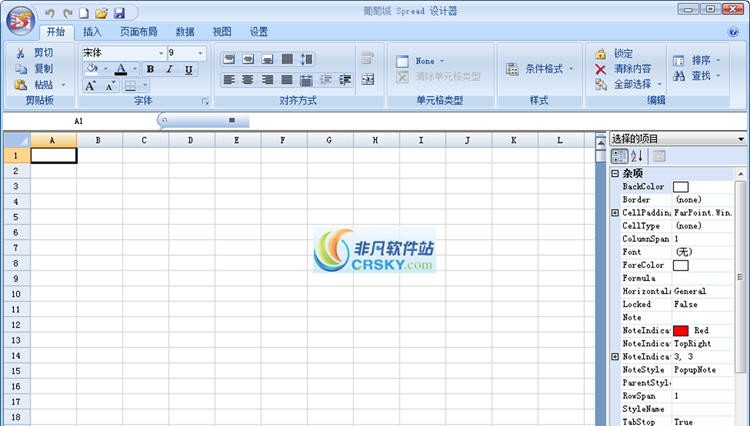
Task: Switch to the 页面布局 ribbon tab
Action: coord(138,32)
